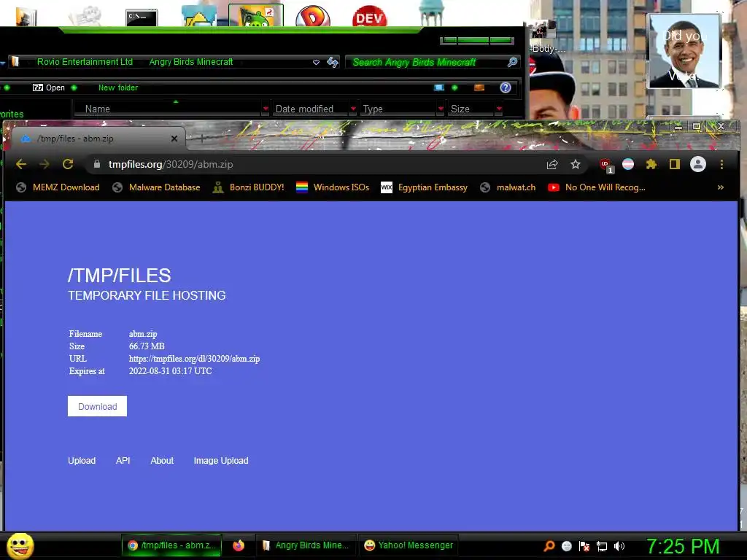Go back in Chrome browser
Image resolution: width=747 pixels, height=560 pixels.
[21, 164]
